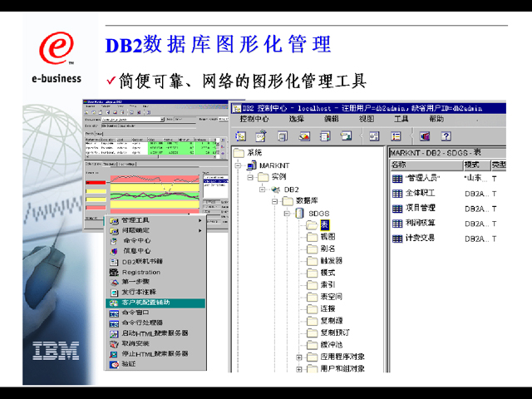This screenshot has height=399, width=532.
Task: Open the 视图 menu in menu bar
Action: tap(367, 119)
